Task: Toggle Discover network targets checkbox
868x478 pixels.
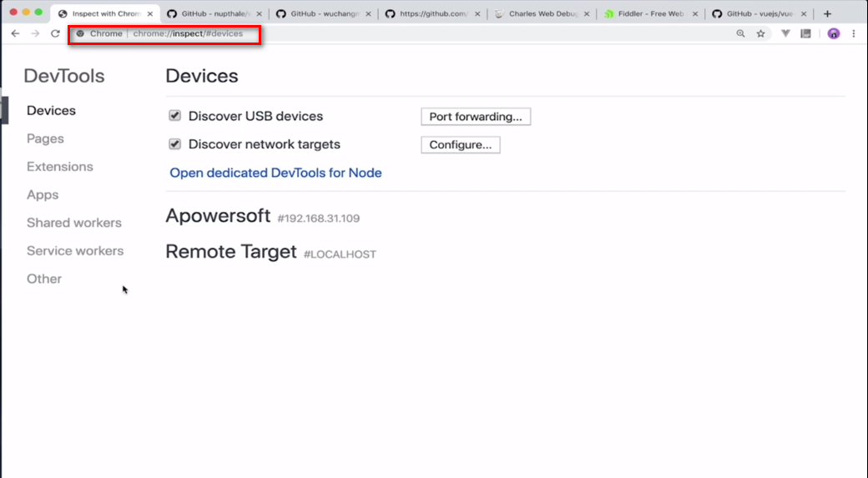Action: tap(175, 144)
